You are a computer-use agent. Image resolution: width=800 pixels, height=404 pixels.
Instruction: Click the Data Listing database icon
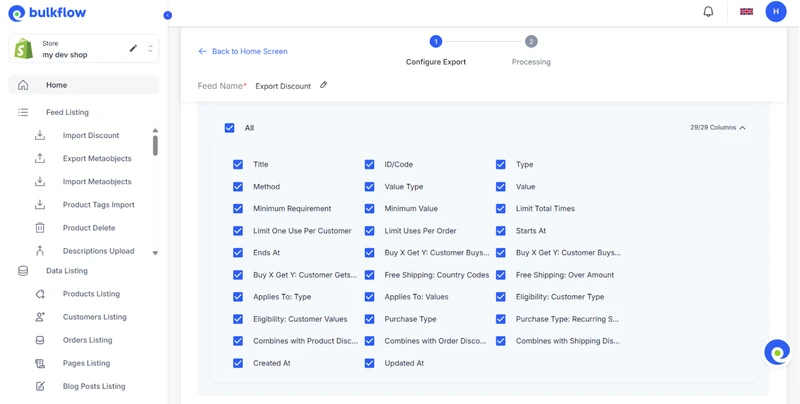(x=23, y=271)
